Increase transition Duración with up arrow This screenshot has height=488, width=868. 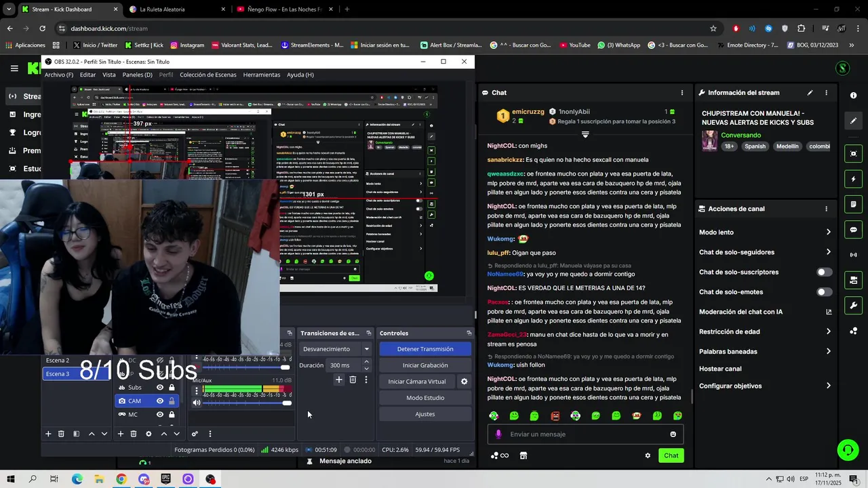click(x=367, y=362)
